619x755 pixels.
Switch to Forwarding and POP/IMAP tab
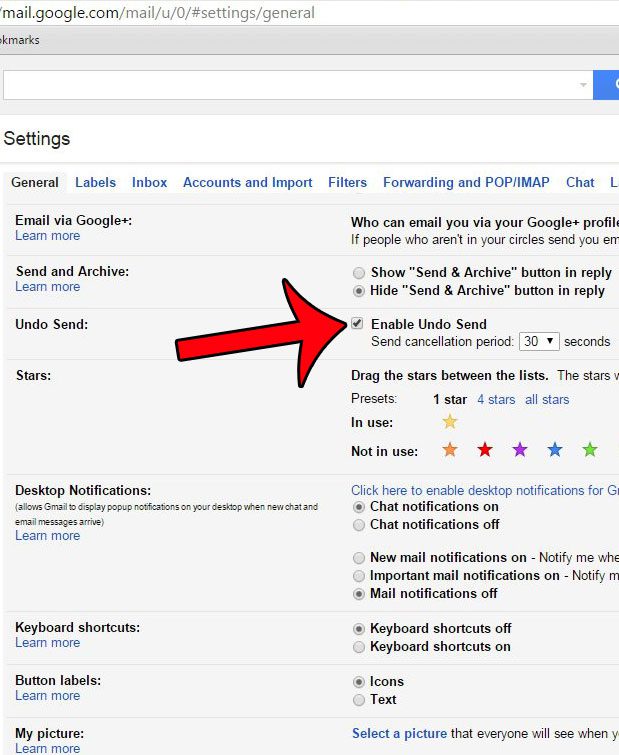pyautogui.click(x=466, y=183)
